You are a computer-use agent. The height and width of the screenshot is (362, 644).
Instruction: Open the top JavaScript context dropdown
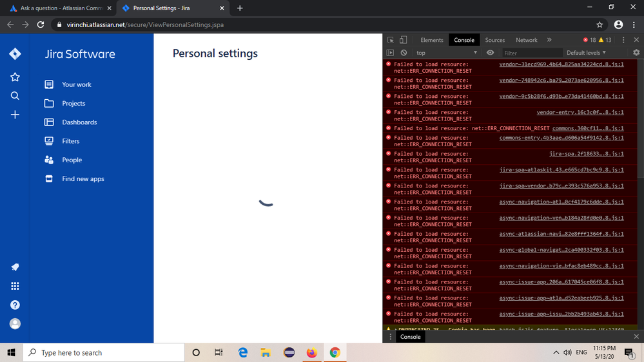coord(447,53)
